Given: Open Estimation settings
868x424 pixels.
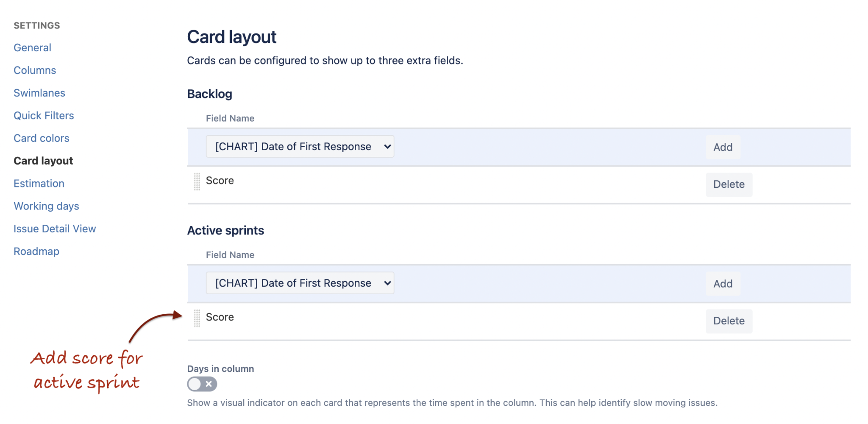Looking at the screenshot, I should pyautogui.click(x=39, y=184).
